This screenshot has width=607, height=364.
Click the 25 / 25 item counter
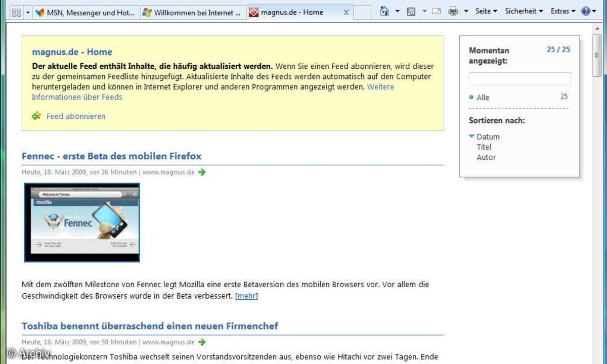click(x=558, y=50)
